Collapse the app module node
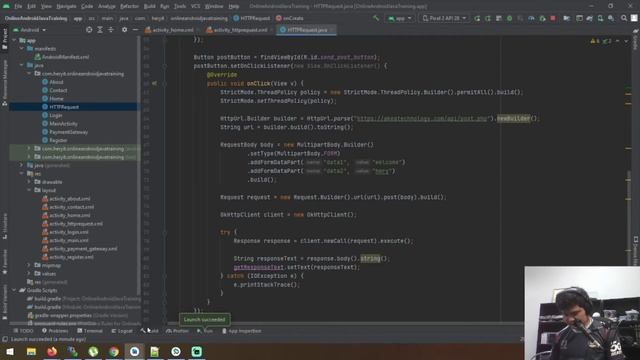This screenshot has height=360, width=640. (14, 40)
